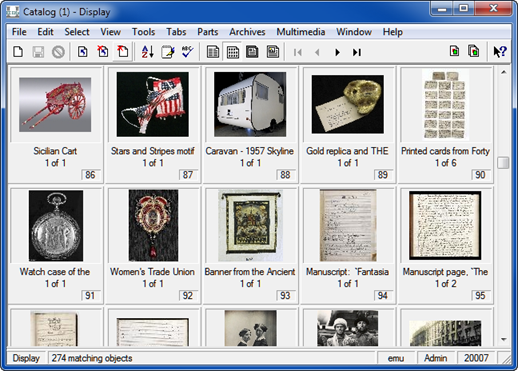The width and height of the screenshot is (518, 371).
Task: Run the ABC spell check icon
Action: point(188,52)
